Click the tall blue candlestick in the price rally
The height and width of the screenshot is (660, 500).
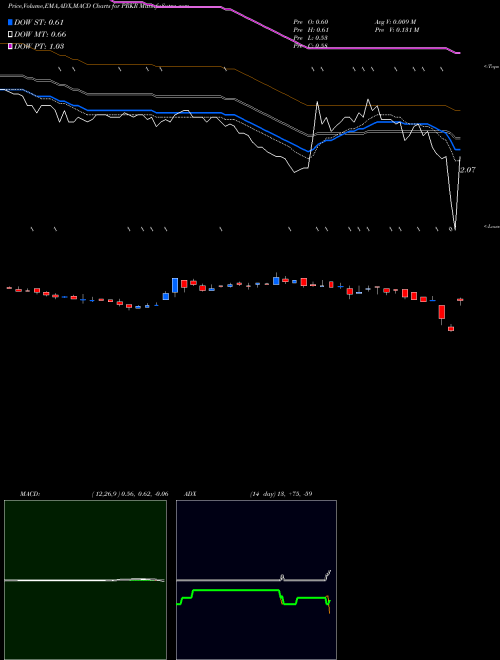coord(175,285)
